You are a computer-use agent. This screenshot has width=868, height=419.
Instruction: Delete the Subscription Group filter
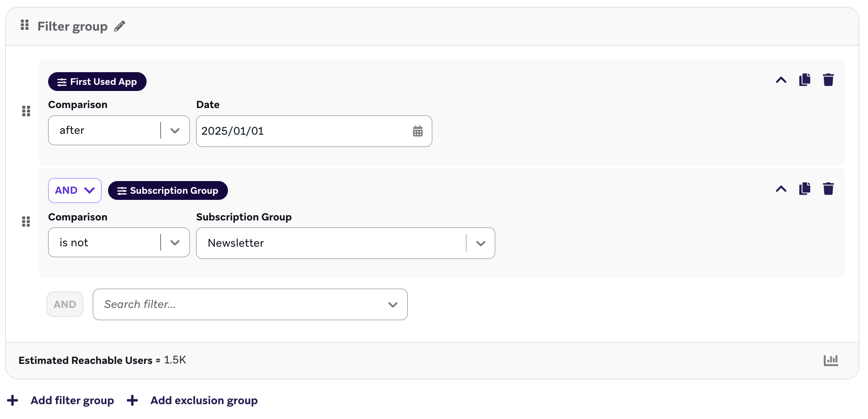point(828,189)
